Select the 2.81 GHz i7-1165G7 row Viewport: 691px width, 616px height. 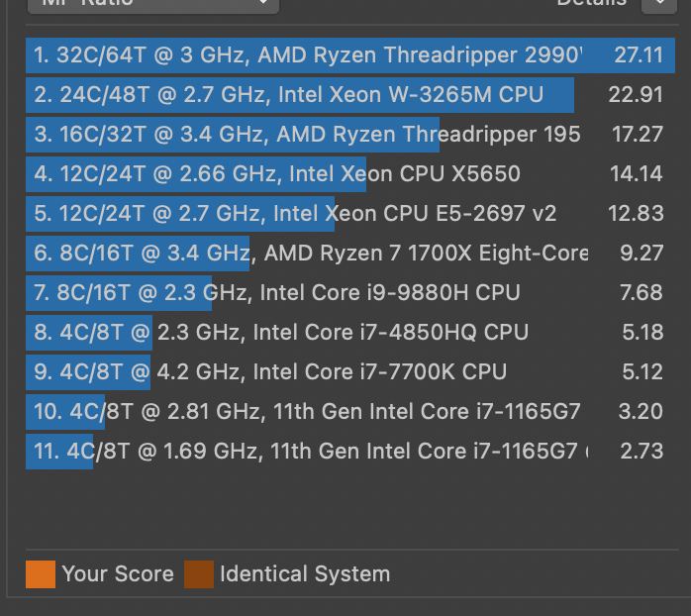pyautogui.click(x=350, y=411)
